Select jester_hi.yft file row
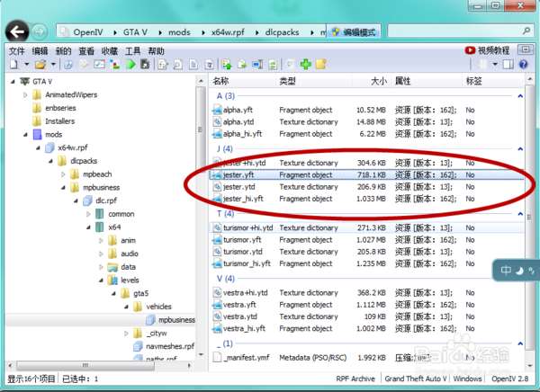 [x=367, y=199]
